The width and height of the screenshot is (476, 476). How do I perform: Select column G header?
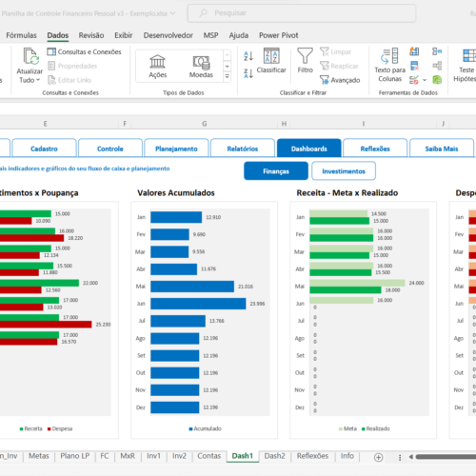point(205,124)
